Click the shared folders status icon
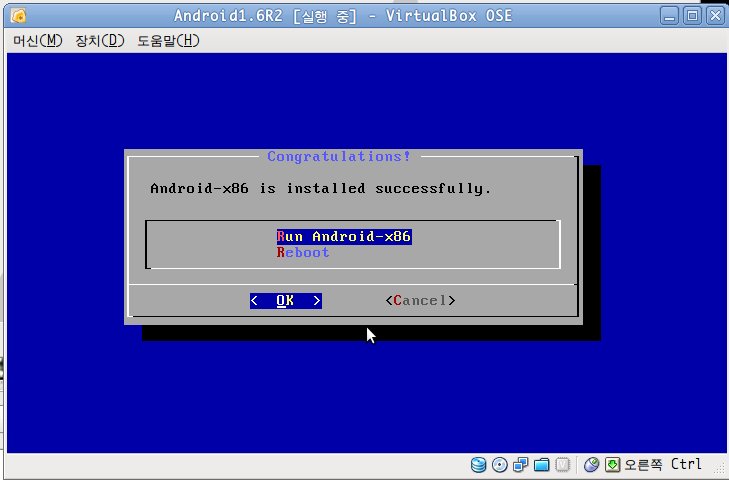 pos(542,464)
